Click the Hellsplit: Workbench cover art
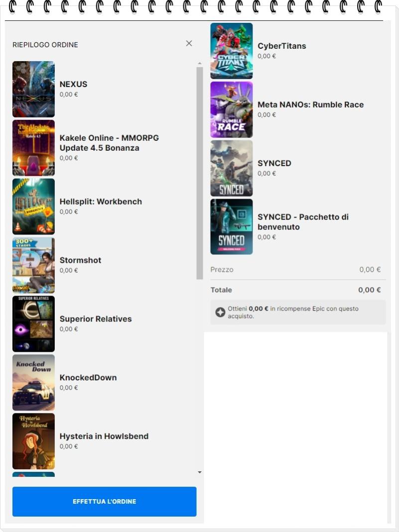The image size is (399, 532). pyautogui.click(x=33, y=207)
